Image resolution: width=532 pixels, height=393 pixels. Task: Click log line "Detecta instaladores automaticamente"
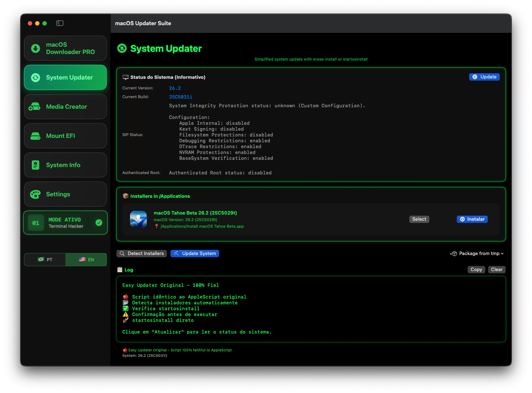tap(185, 303)
